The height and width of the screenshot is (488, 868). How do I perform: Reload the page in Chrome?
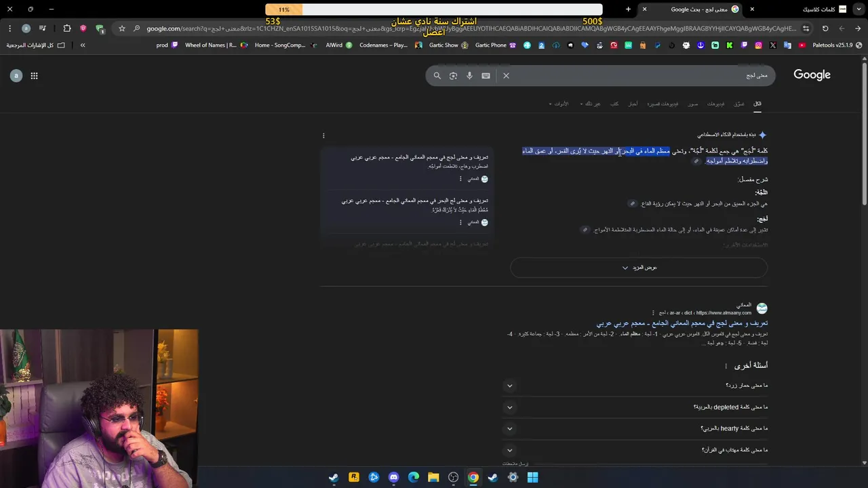coord(825,28)
